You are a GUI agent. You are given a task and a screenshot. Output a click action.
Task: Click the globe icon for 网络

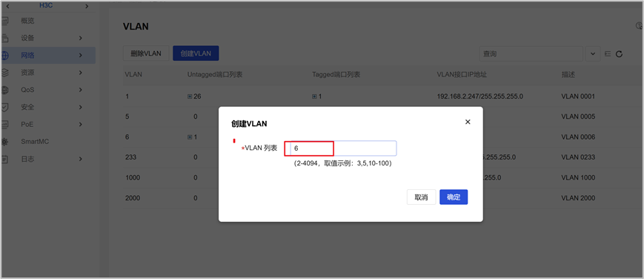coord(5,55)
